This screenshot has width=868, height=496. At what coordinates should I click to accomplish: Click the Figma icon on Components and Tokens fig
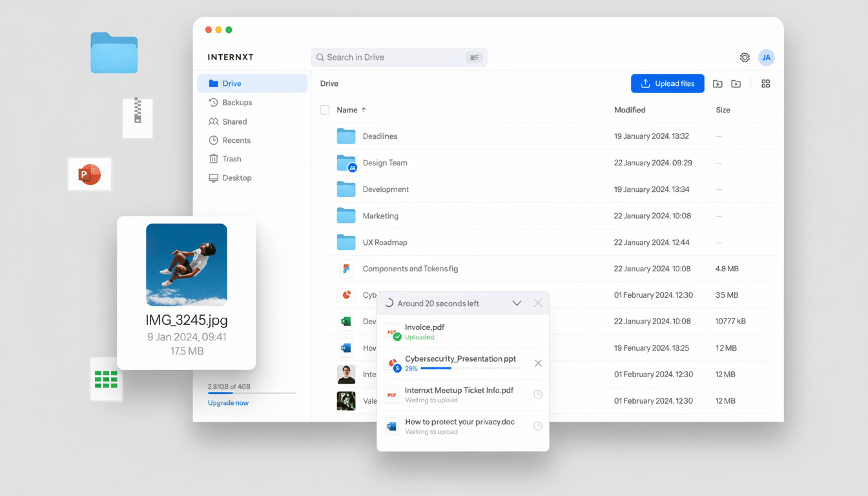tap(346, 268)
